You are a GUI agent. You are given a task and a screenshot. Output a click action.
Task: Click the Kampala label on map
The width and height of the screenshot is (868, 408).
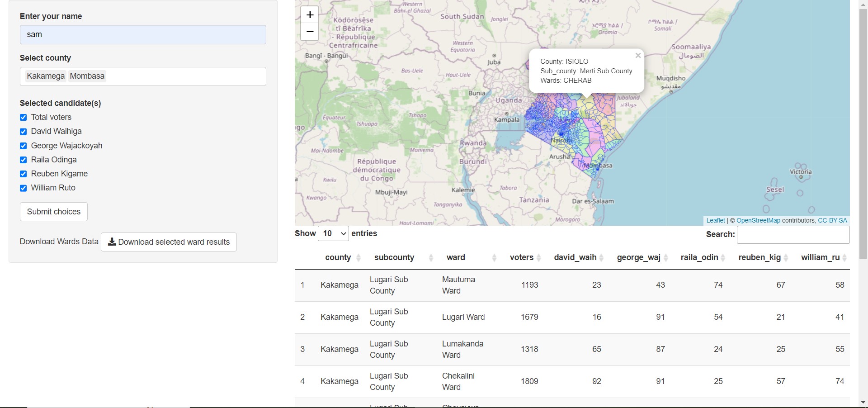pos(507,120)
